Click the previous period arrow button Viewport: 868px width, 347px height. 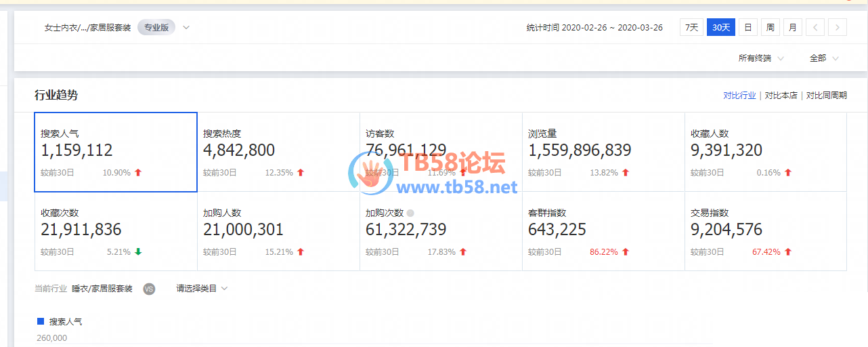816,28
